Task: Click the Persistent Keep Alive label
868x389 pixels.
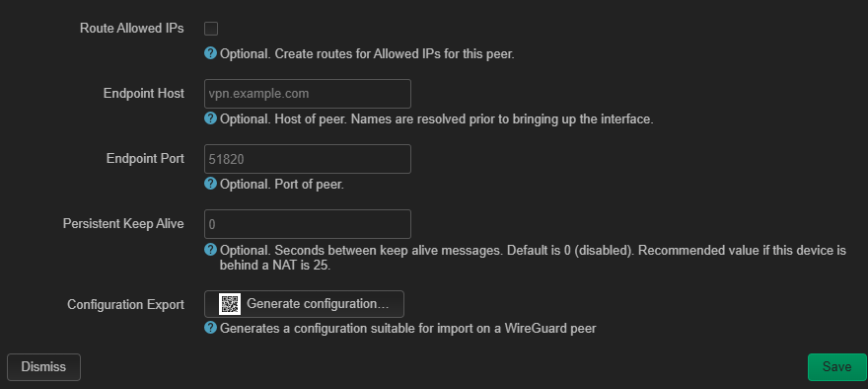Action: (123, 224)
